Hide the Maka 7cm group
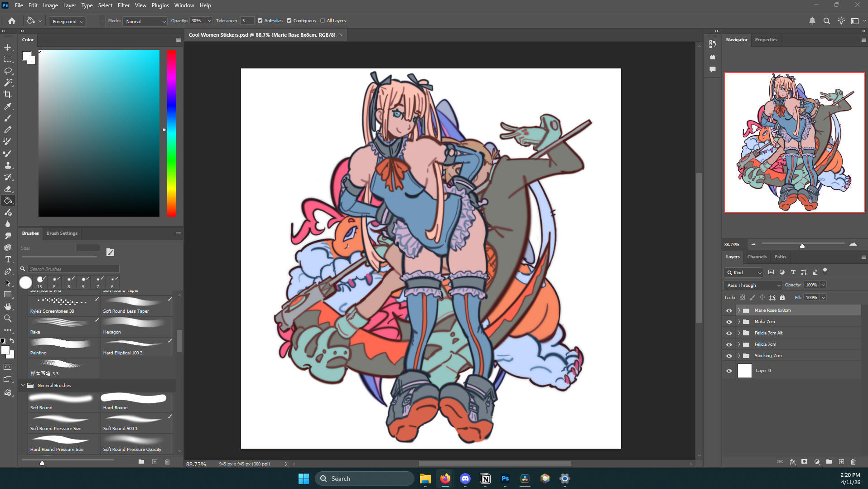Viewport: 868px width, 489px height. tap(729, 322)
